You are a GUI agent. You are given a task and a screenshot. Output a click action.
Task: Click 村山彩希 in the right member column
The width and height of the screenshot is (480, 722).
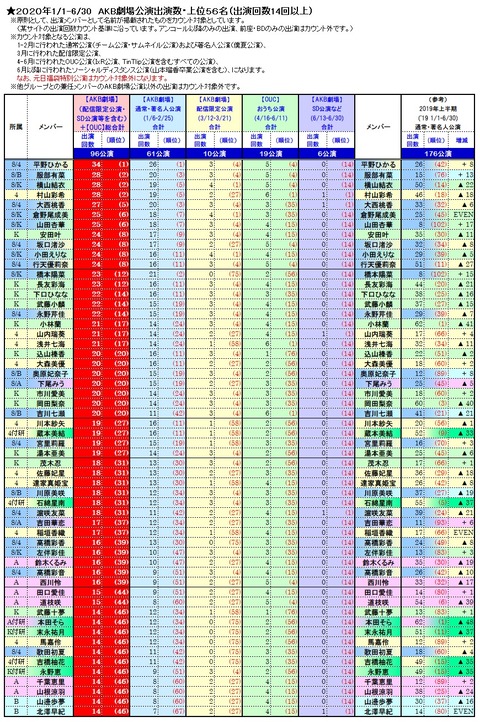[x=378, y=195]
